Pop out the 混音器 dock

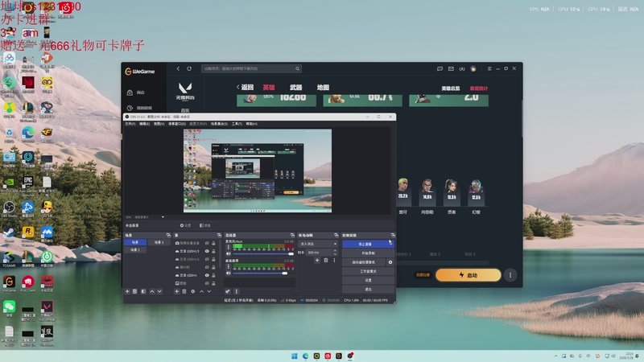click(x=292, y=235)
